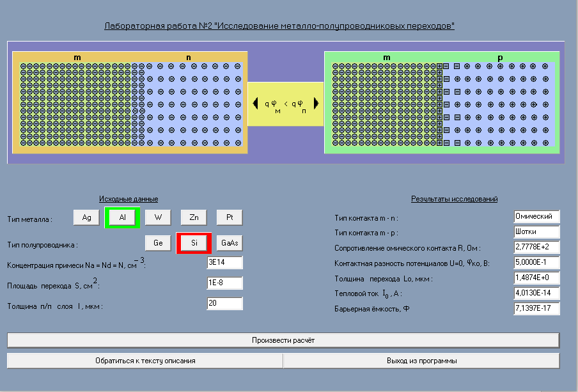The width and height of the screenshot is (578, 392).
Task: Open Обратиться к тексту описания
Action: pos(145,361)
